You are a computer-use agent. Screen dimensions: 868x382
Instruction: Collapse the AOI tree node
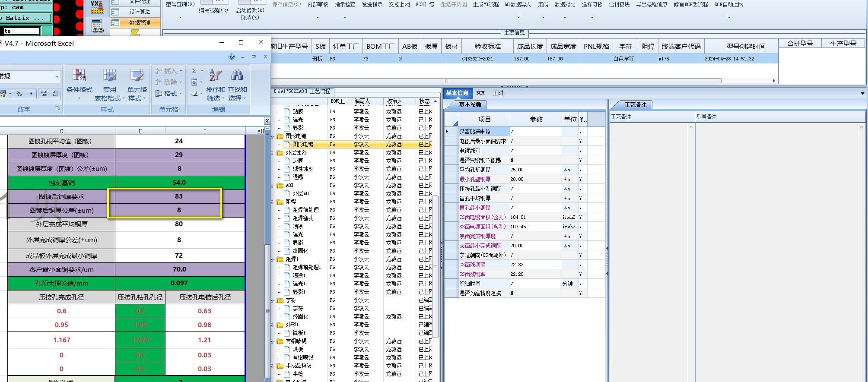273,186
